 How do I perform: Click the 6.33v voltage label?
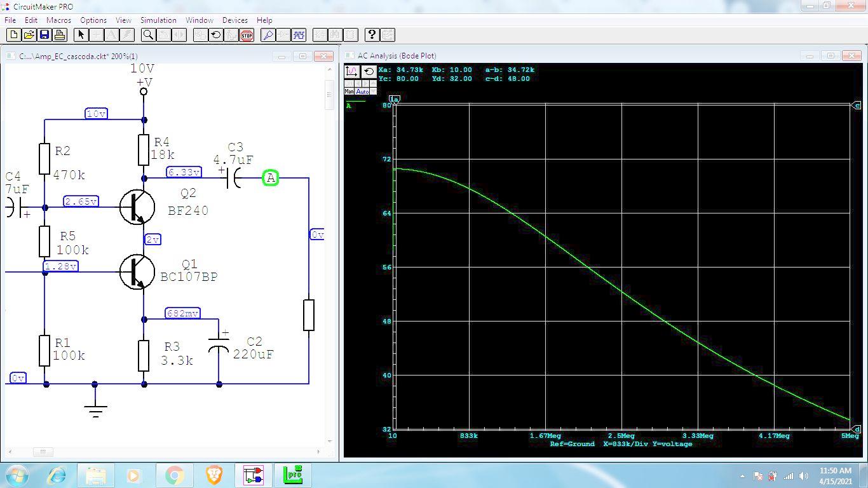[184, 172]
